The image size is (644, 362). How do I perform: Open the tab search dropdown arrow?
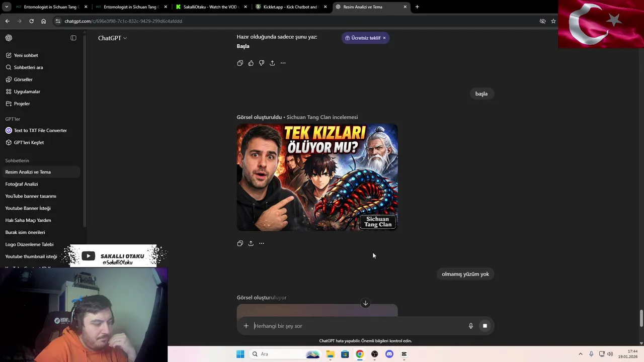click(x=7, y=7)
